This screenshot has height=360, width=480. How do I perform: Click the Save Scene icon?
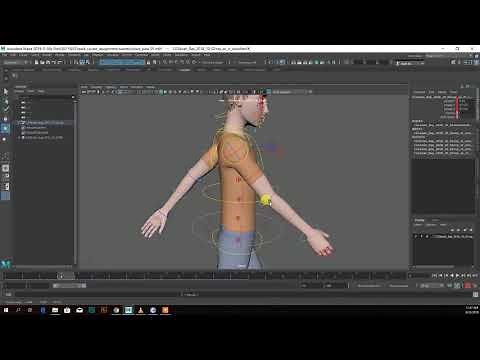48,62
